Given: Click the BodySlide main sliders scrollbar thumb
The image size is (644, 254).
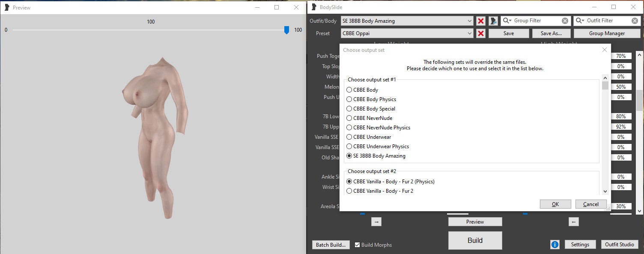Looking at the screenshot, I should [640, 100].
